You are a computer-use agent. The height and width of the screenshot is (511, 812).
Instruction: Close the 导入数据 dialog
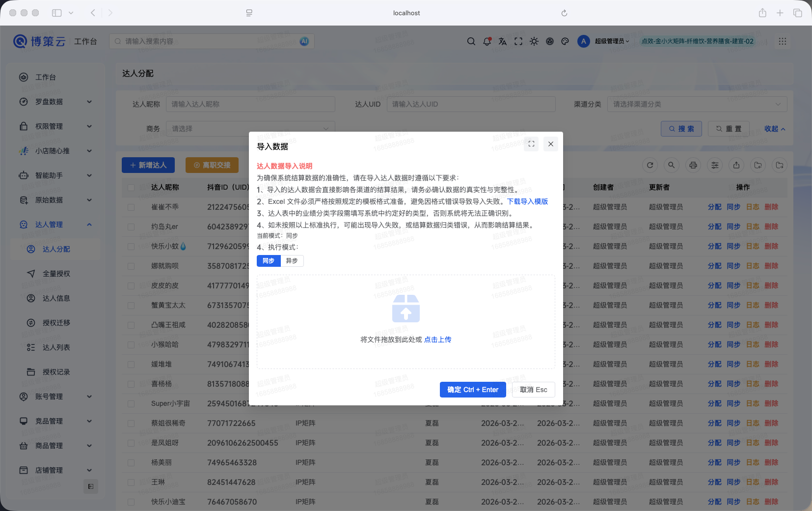551,144
